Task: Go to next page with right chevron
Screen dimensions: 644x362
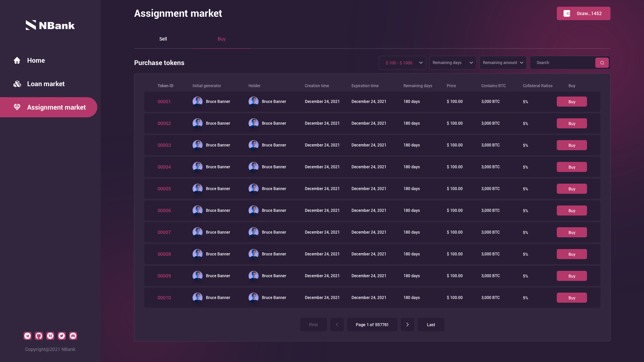Action: tap(407, 324)
